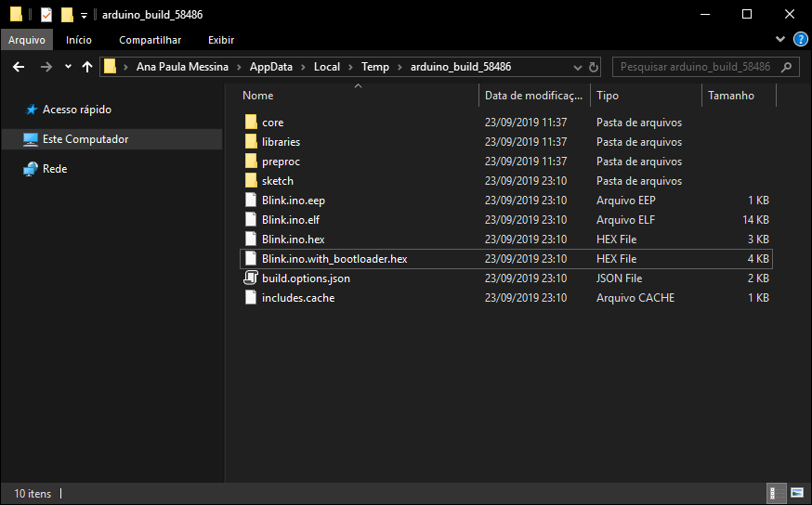Select Blink.ino.eep file icon

pyautogui.click(x=251, y=201)
